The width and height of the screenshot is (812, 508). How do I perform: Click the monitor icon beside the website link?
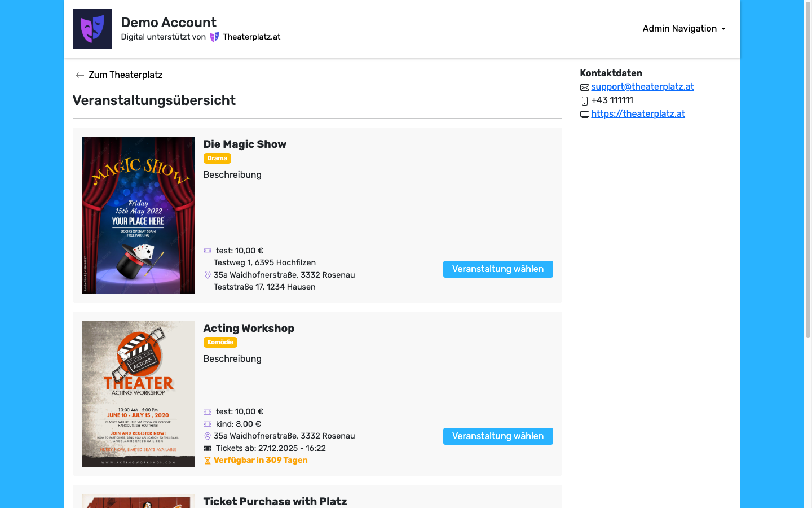tap(585, 115)
